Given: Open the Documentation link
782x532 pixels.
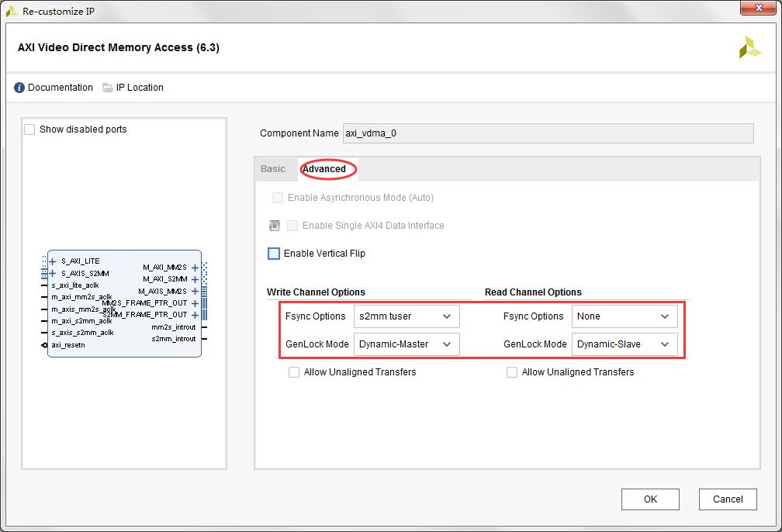Looking at the screenshot, I should click(61, 88).
